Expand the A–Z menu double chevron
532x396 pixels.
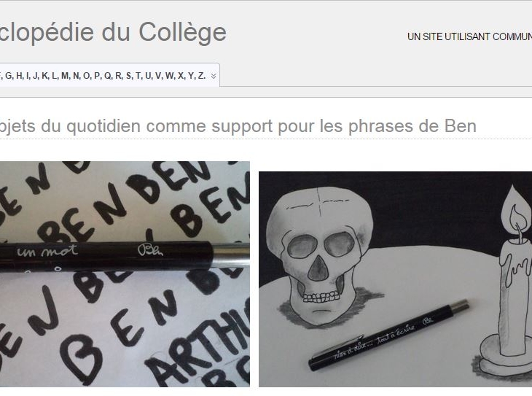pyautogui.click(x=214, y=76)
